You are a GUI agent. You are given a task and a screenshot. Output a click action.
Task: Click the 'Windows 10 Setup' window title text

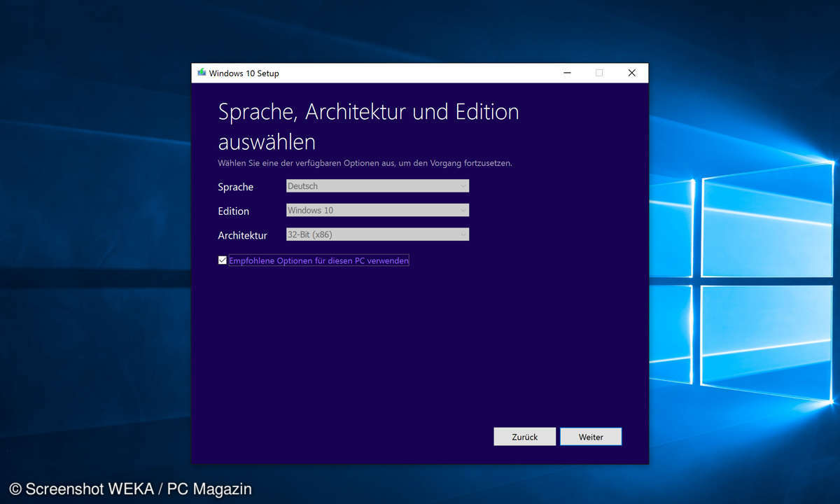click(x=244, y=73)
